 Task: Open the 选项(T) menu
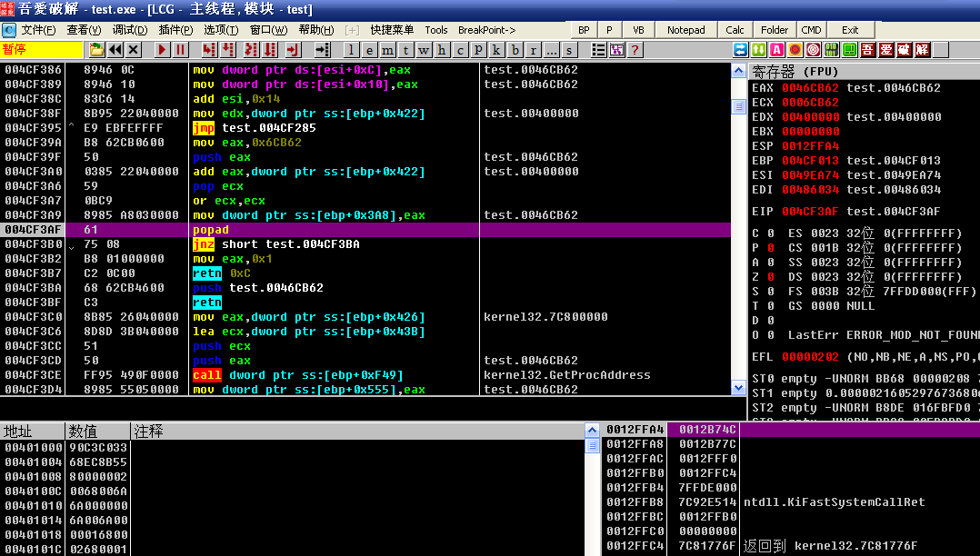click(x=221, y=30)
